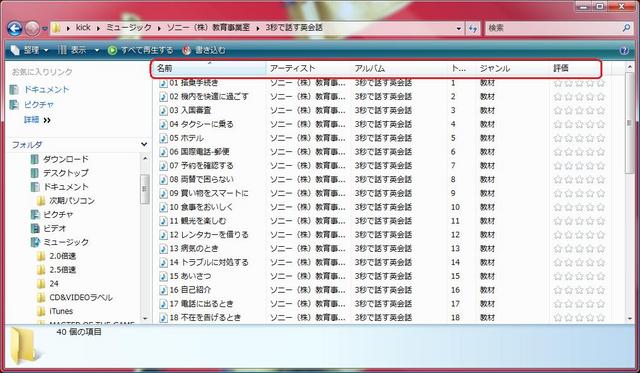Select ドキュメント folder in tree
Image resolution: width=640 pixels, height=373 pixels.
tap(66, 186)
